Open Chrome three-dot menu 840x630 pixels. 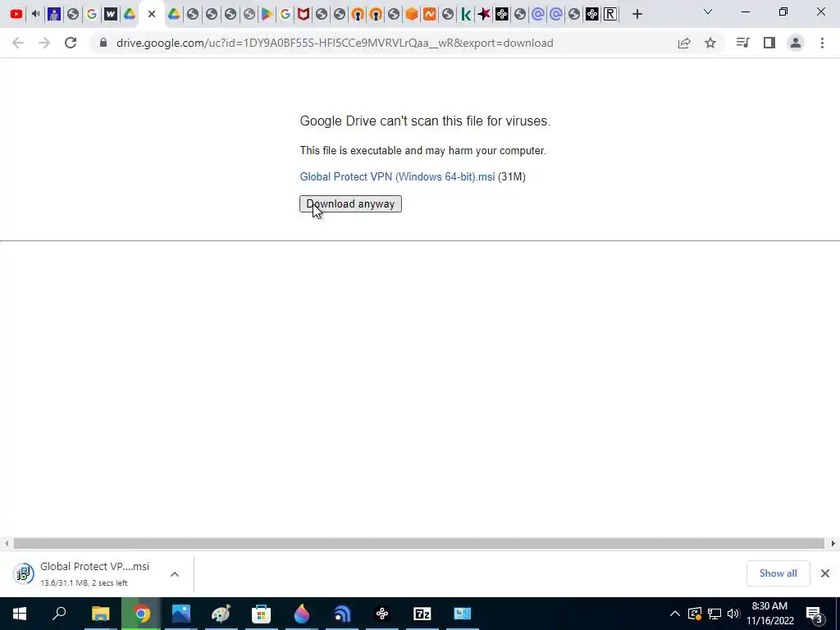tap(822, 43)
